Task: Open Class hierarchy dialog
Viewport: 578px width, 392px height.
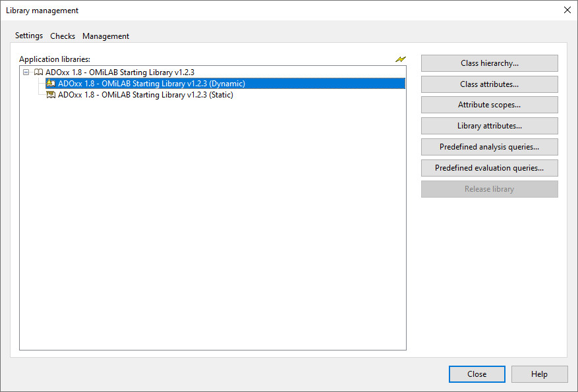Action: [490, 63]
